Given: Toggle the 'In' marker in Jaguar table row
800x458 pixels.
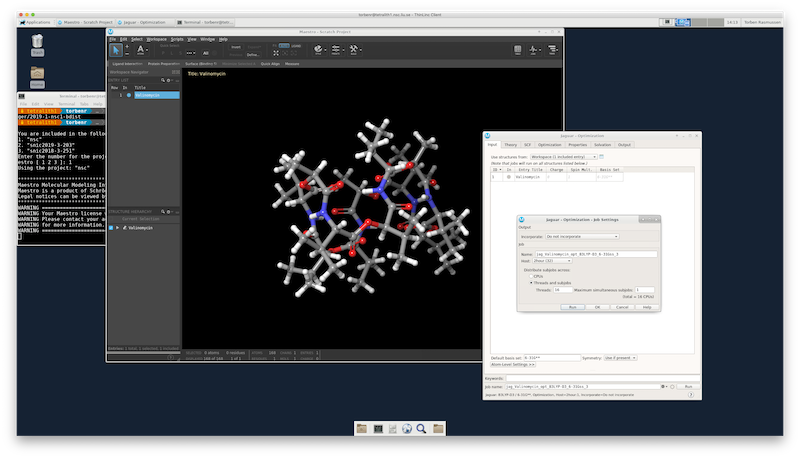Looking at the screenshot, I should (x=509, y=177).
